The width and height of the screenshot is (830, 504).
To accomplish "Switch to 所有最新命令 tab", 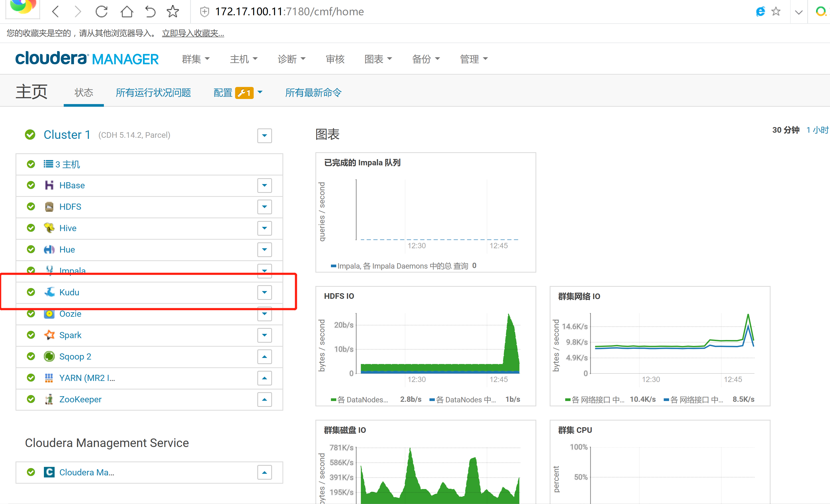I will click(x=313, y=93).
